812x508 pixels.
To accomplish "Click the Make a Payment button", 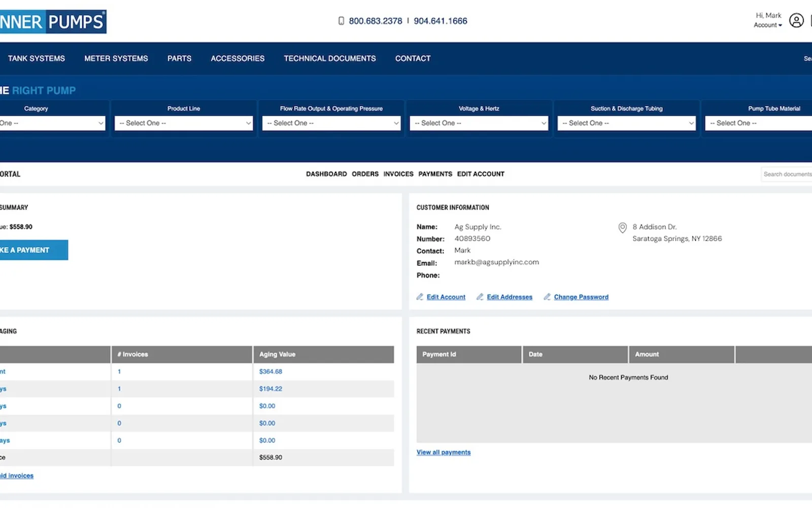I will (x=33, y=250).
